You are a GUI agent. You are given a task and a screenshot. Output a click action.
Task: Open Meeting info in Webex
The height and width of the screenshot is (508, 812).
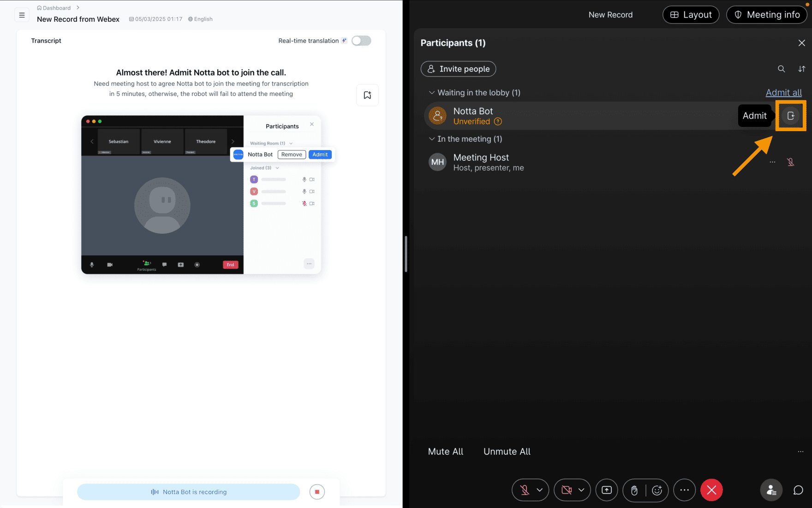767,15
